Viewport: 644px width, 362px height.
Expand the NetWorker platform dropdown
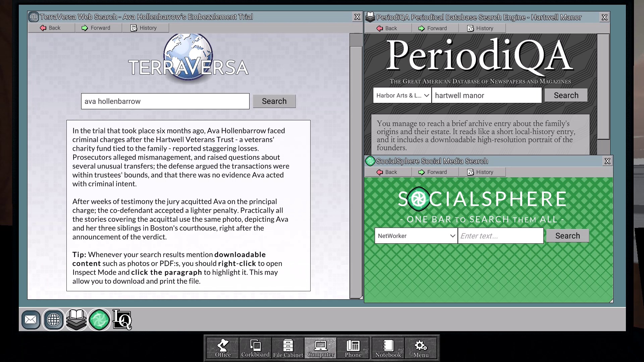tap(416, 236)
